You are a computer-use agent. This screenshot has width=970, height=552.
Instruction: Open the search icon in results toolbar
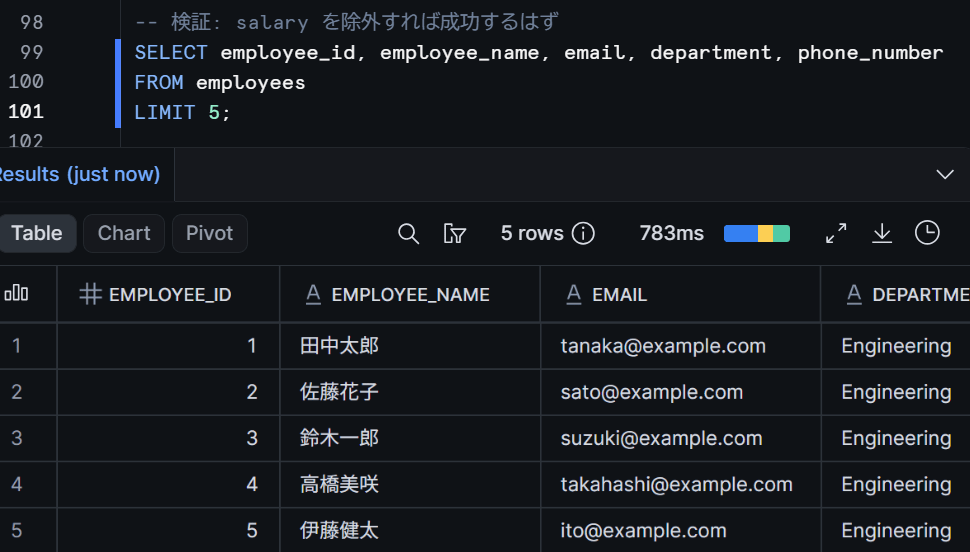click(x=408, y=233)
